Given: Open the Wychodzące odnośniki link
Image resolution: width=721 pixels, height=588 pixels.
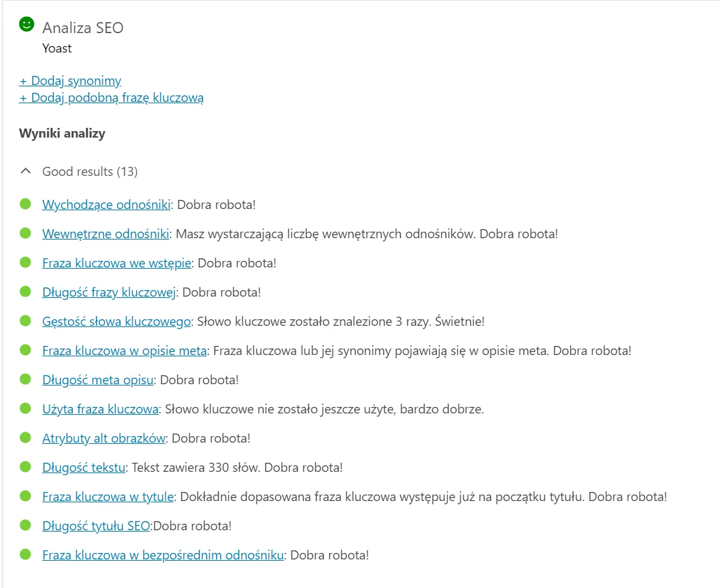Looking at the screenshot, I should point(106,204).
